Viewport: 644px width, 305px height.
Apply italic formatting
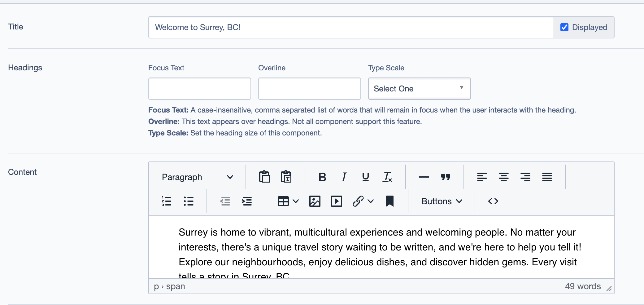tap(344, 177)
